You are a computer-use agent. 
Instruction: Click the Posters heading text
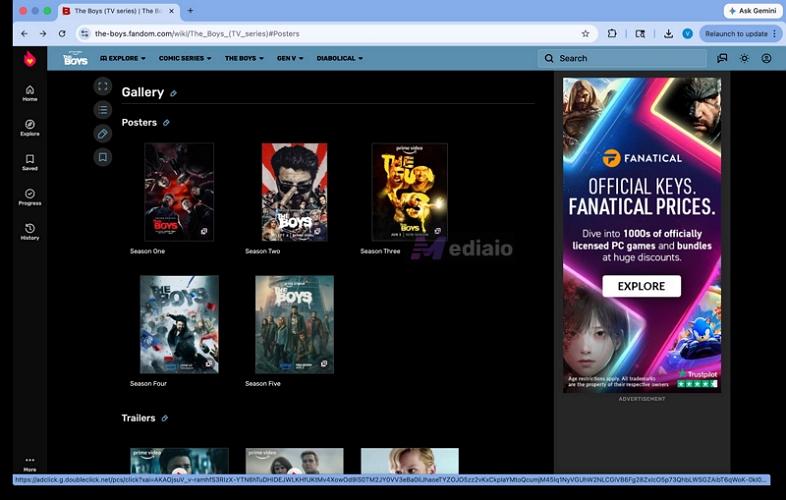(x=139, y=123)
